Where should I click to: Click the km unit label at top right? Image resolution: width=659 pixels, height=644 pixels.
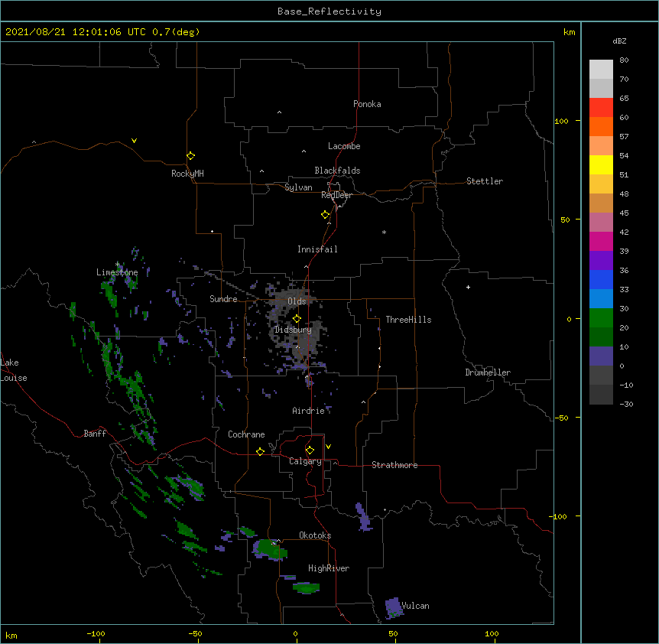(569, 32)
